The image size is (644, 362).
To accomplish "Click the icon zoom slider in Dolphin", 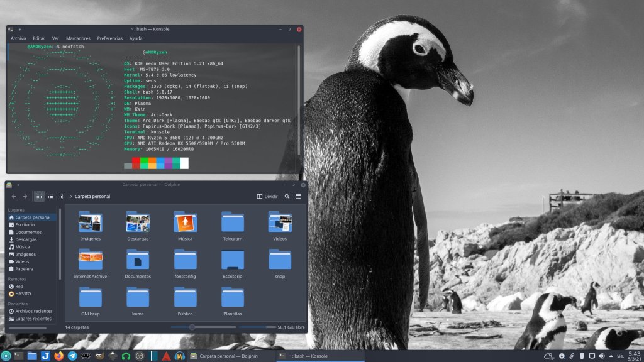I will [x=192, y=327].
